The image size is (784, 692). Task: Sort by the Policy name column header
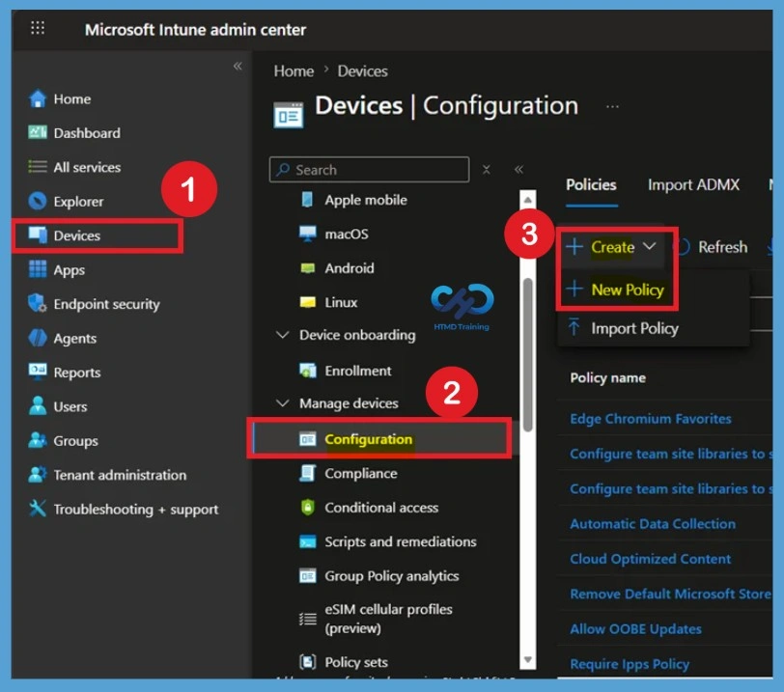607,377
